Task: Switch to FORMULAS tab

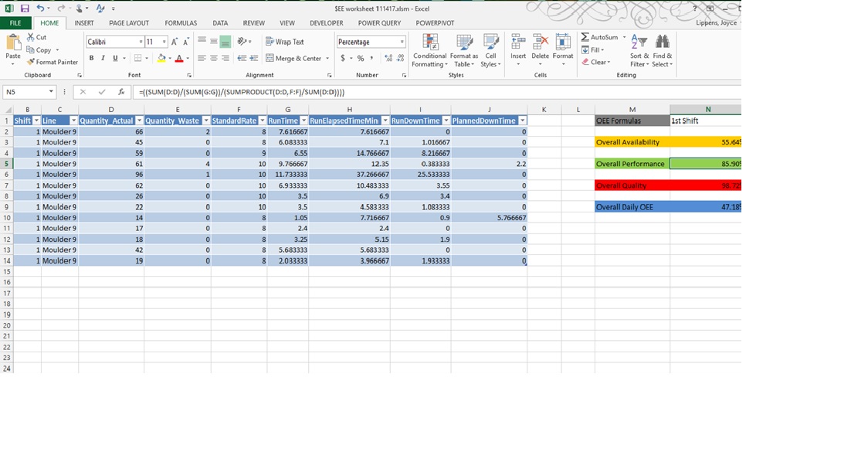Action: click(x=181, y=23)
